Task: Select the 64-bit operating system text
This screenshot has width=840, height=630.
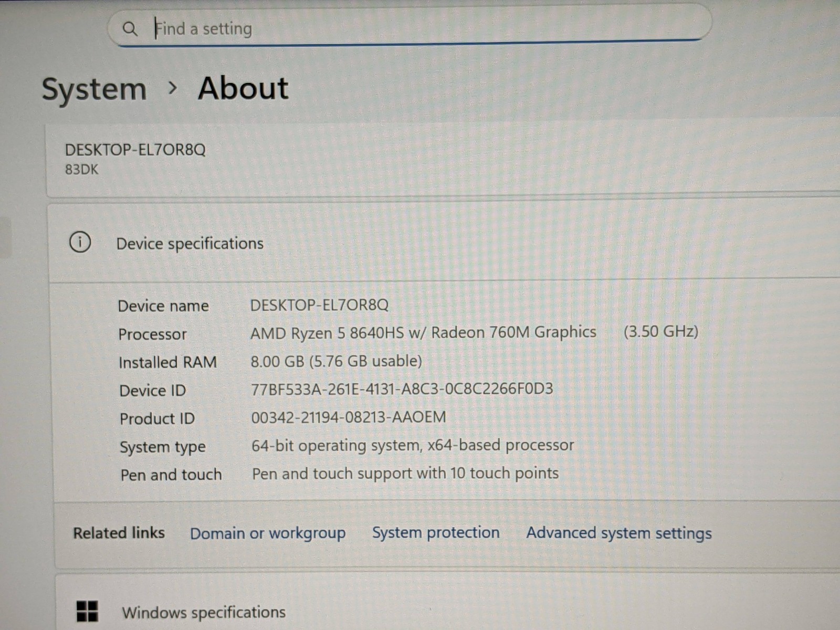Action: [x=413, y=446]
